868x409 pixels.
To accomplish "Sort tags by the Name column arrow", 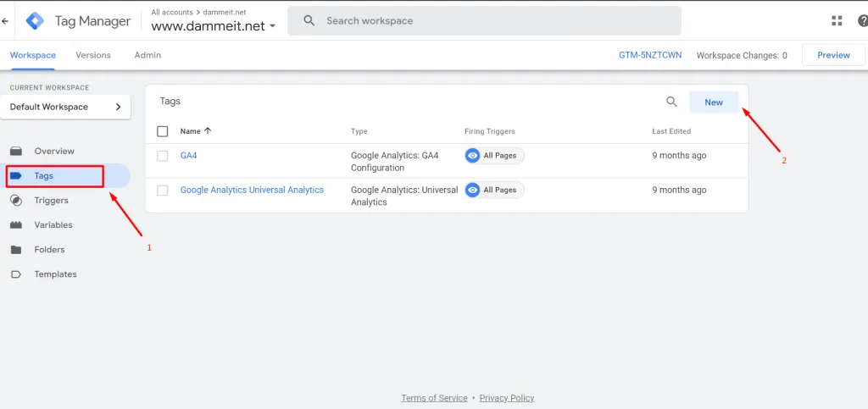I will tap(208, 131).
